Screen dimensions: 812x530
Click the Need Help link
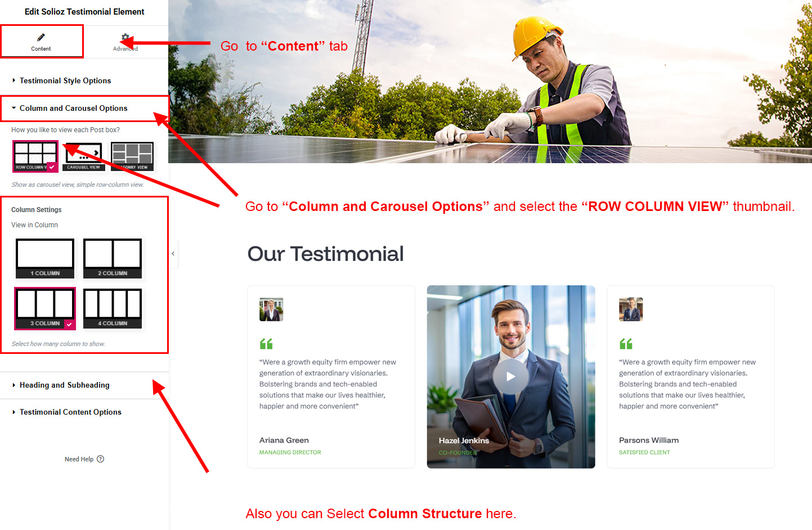click(x=79, y=459)
